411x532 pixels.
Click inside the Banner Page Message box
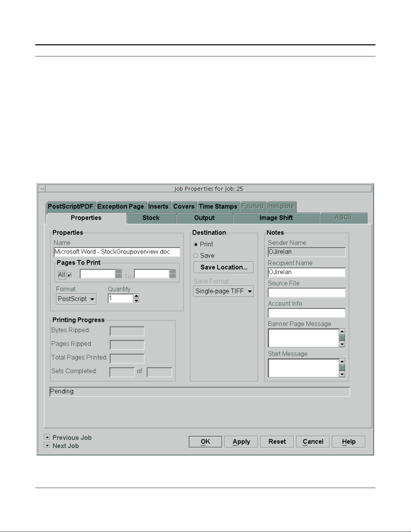[x=304, y=338]
